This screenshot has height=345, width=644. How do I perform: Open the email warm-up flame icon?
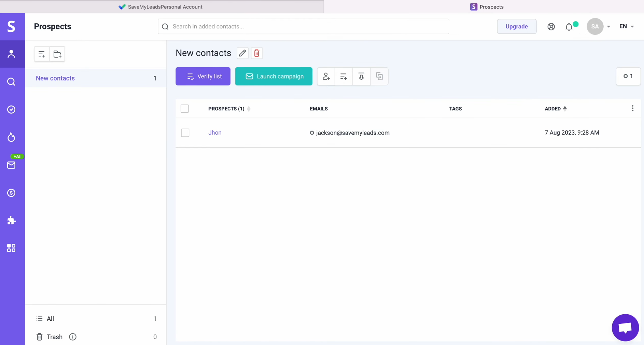11,137
